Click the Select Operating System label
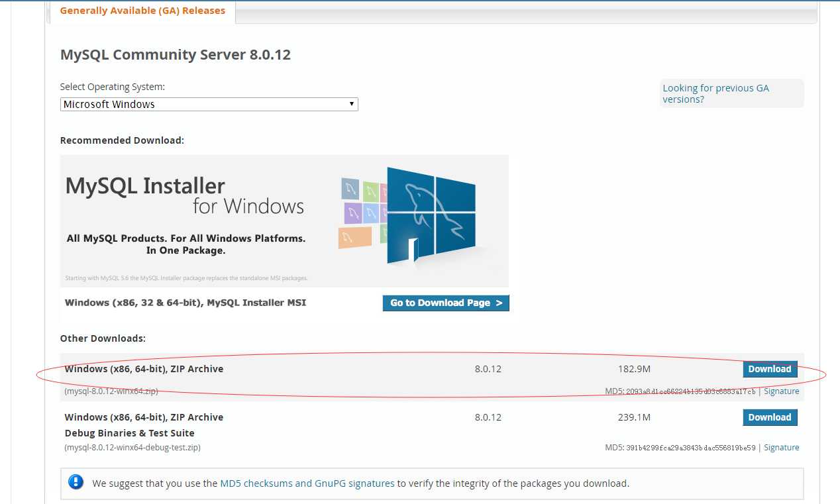The width and height of the screenshot is (840, 504). tap(113, 87)
